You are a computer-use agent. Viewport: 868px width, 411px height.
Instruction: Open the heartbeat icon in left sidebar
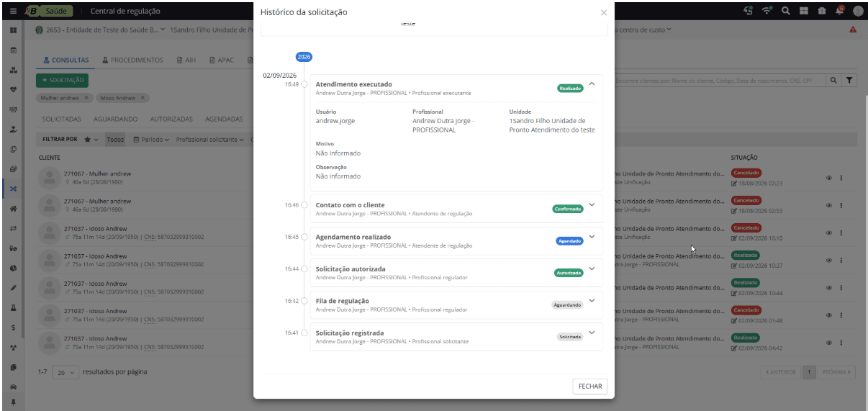[13, 90]
